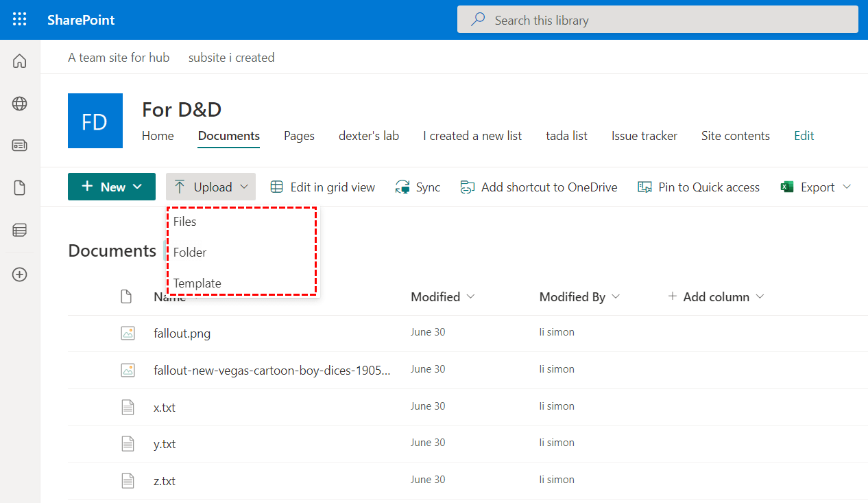This screenshot has width=868, height=503.
Task: Open I created a new list link
Action: point(472,136)
